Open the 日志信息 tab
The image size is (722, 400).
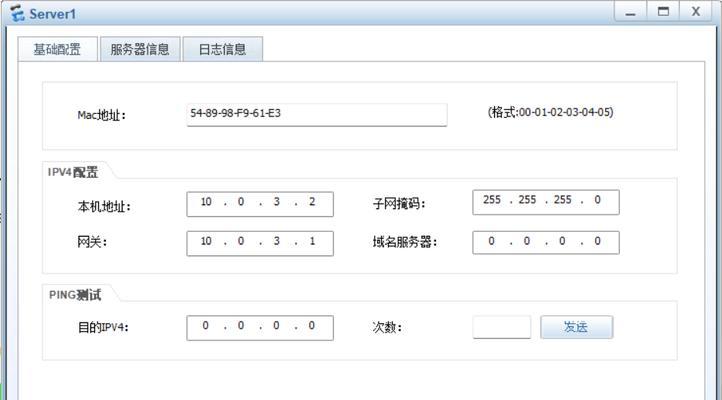pos(223,49)
